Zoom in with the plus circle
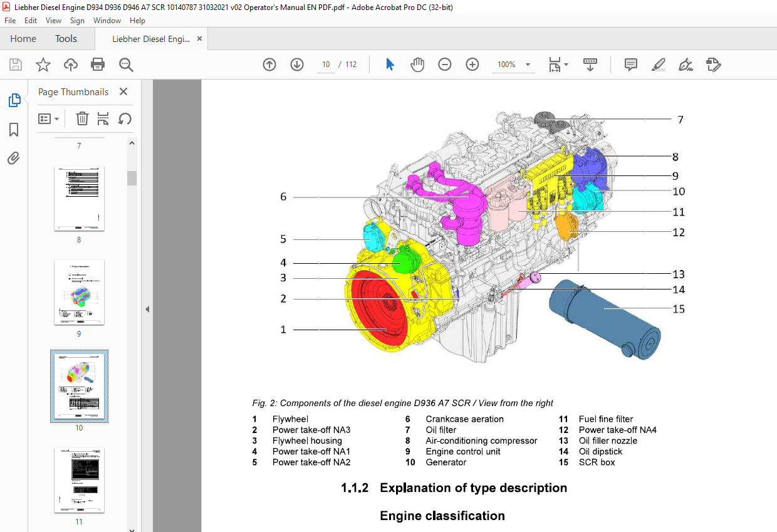The image size is (777, 532). [472, 65]
